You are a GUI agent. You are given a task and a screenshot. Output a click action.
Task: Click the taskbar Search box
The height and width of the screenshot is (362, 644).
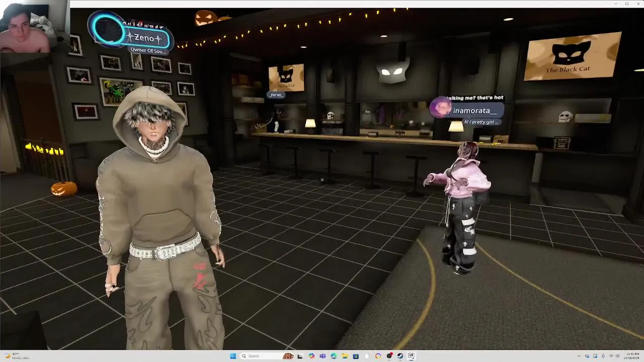click(267, 356)
